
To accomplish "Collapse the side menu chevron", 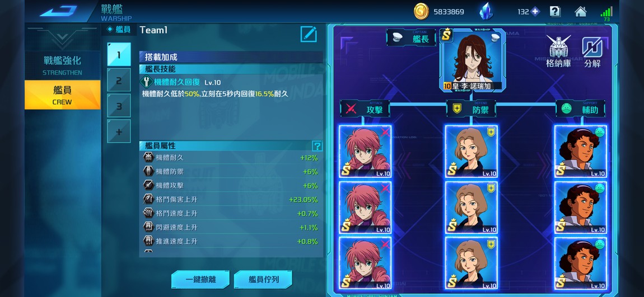I will (62, 38).
